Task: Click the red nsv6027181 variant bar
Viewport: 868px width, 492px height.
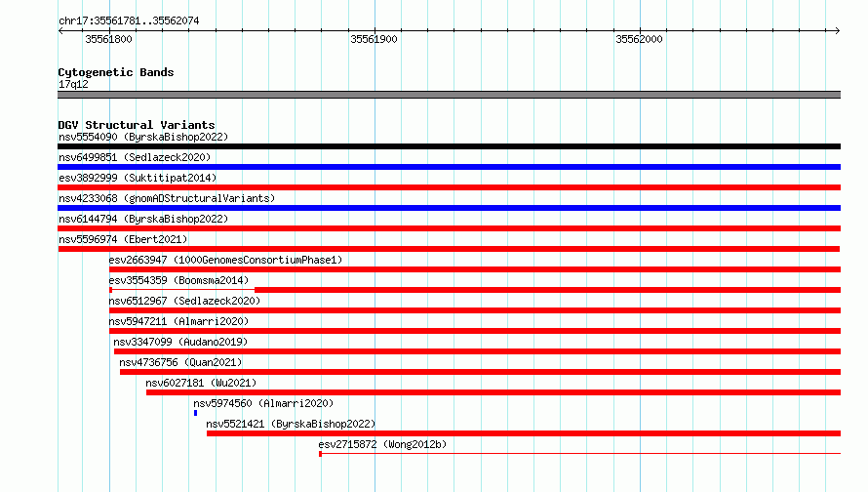Action: click(x=493, y=392)
